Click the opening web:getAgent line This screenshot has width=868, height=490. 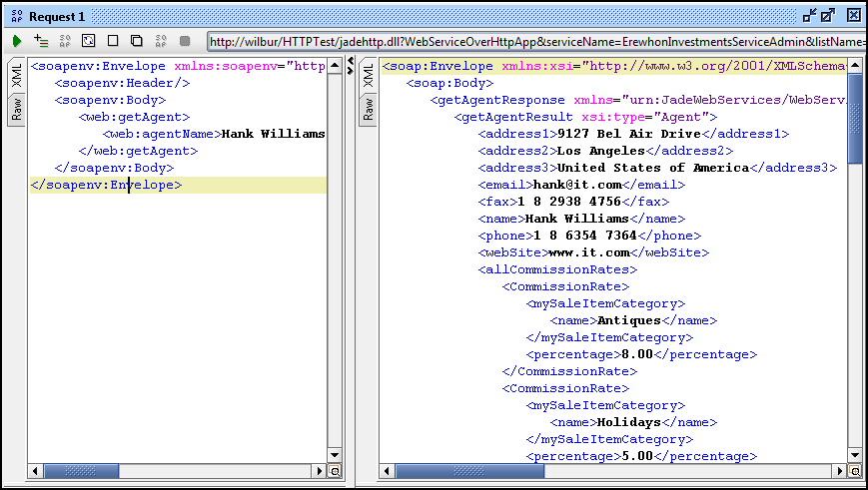click(134, 117)
